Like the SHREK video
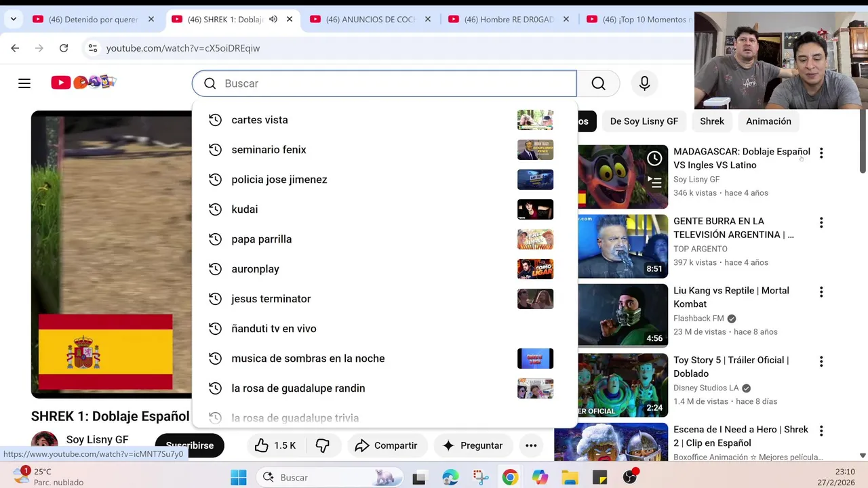Screen dimensions: 868x488 point(275,445)
